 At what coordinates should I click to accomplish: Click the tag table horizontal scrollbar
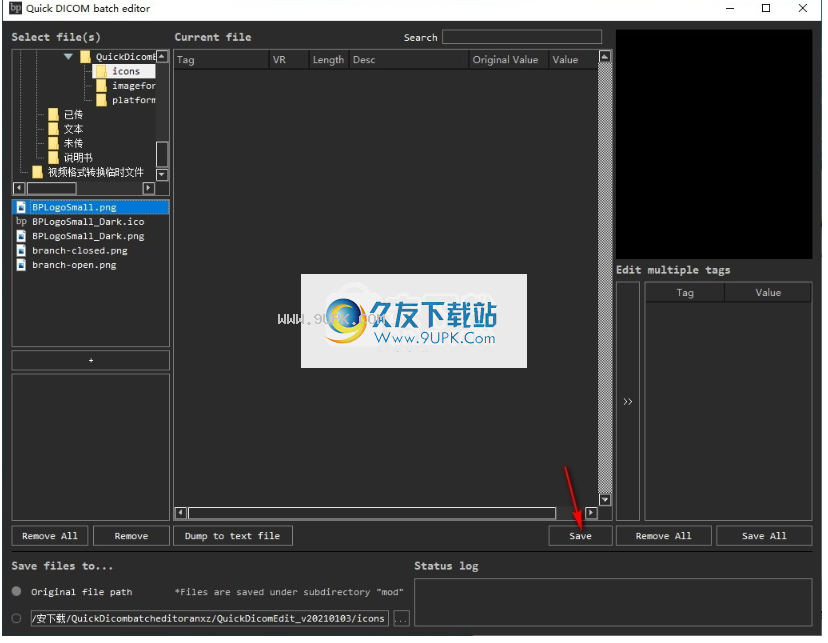click(x=372, y=513)
